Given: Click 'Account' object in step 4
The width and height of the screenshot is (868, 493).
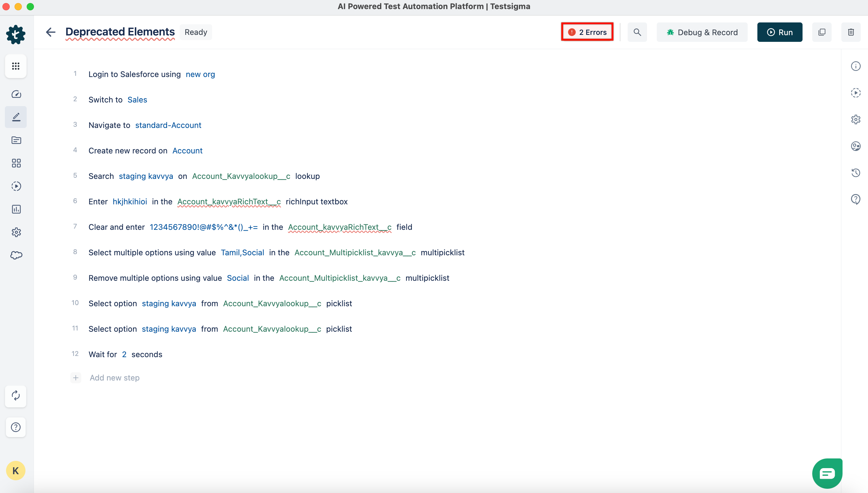Looking at the screenshot, I should click(x=188, y=151).
